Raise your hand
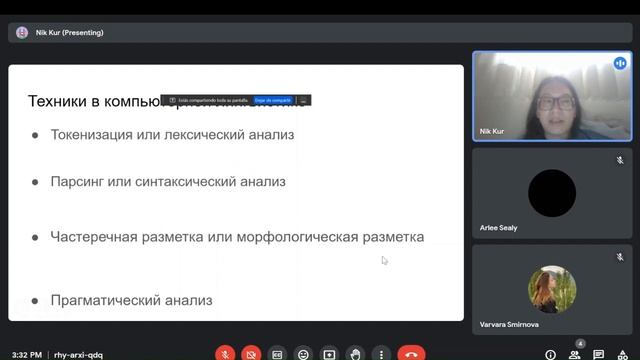The width and height of the screenshot is (640, 360). 356,354
